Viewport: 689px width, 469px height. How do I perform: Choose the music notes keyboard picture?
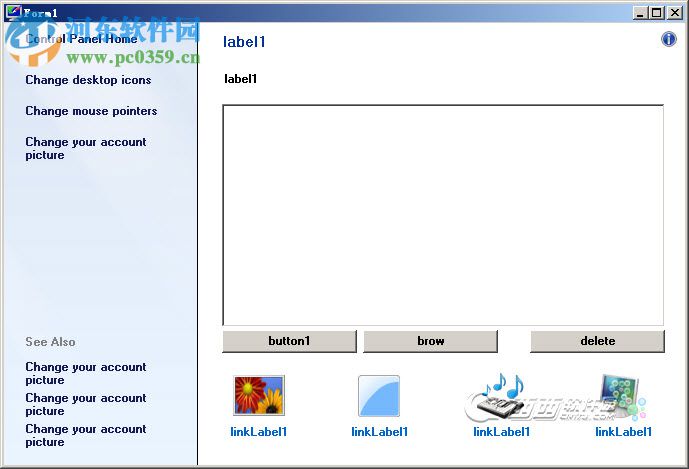pos(501,397)
